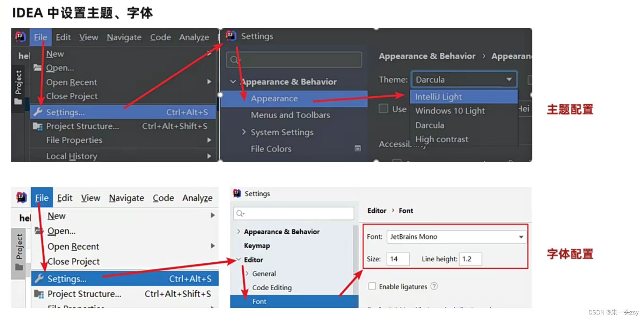Enable the ligatures checkbox in Font settings

pos(372,286)
